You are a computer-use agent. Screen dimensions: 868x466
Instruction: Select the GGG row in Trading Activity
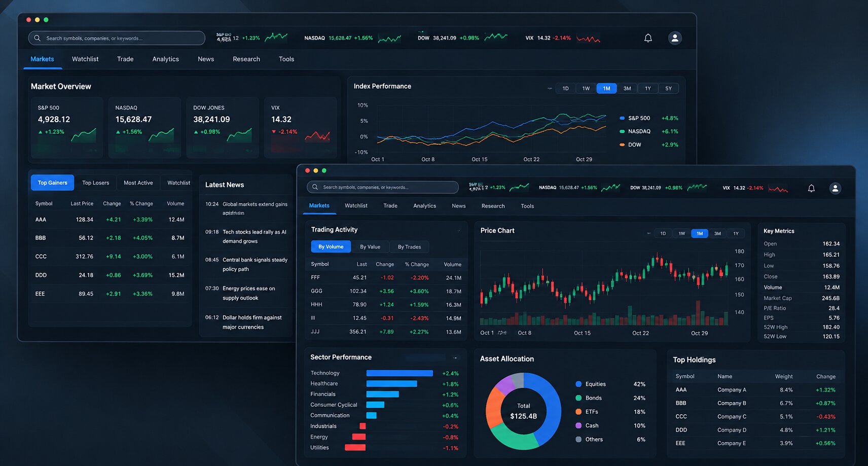[386, 291]
